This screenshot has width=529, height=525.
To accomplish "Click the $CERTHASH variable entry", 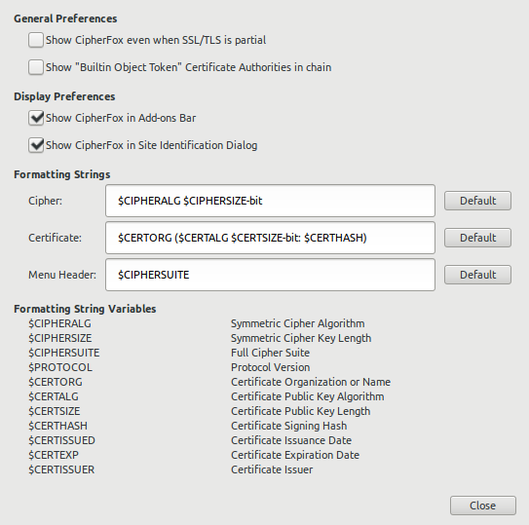I will tap(58, 426).
